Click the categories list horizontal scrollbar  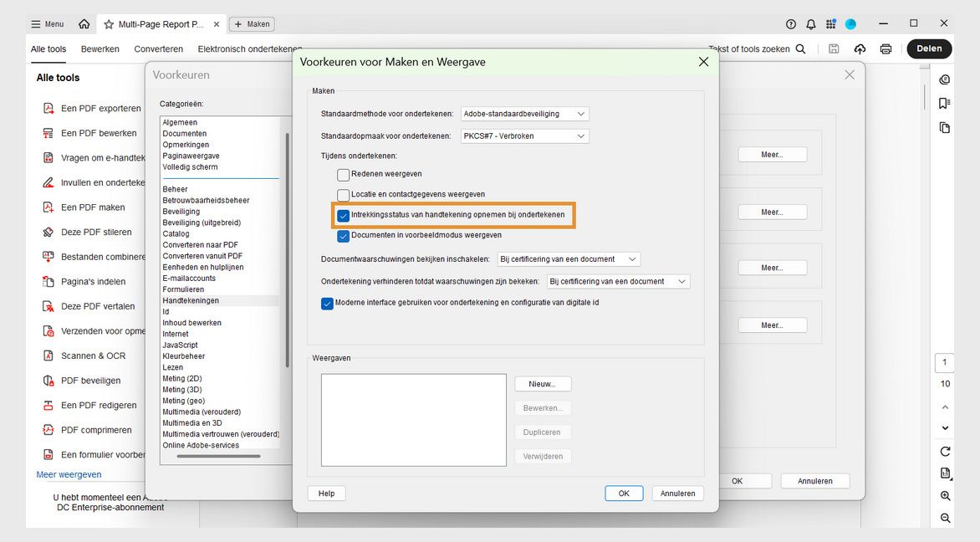point(219,457)
